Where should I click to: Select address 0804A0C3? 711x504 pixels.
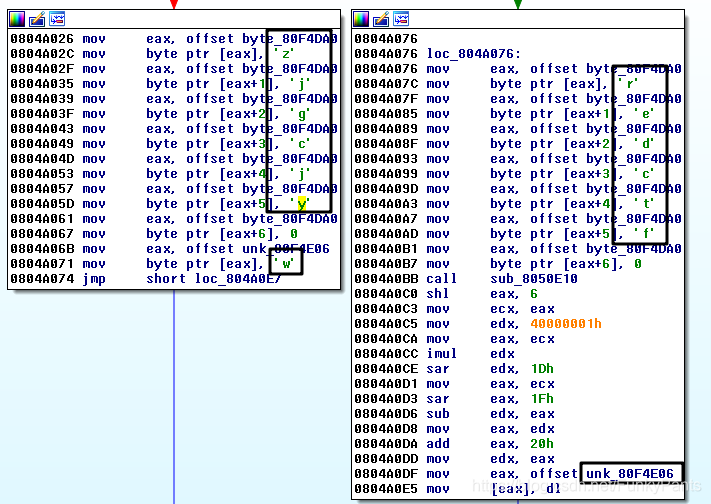pyautogui.click(x=386, y=308)
